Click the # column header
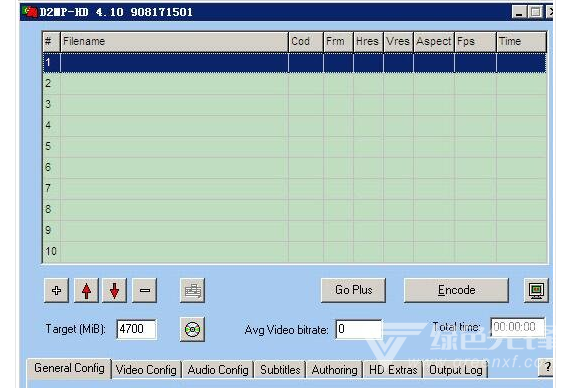 (x=51, y=42)
